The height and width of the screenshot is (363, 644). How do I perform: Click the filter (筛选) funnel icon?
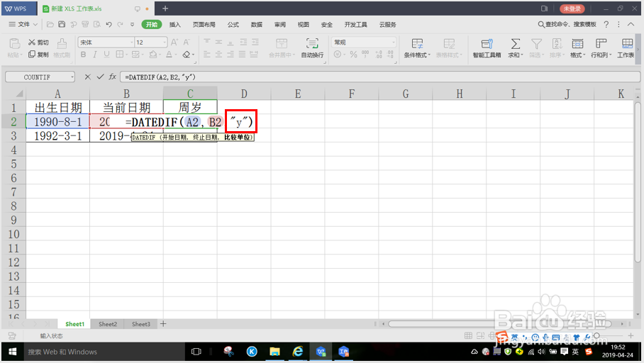pyautogui.click(x=536, y=43)
